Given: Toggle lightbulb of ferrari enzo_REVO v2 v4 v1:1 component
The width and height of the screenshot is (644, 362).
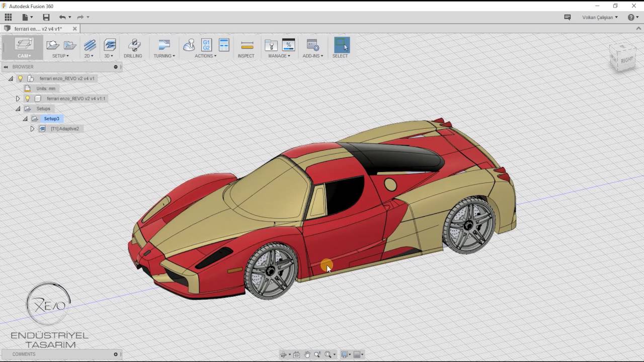Looking at the screenshot, I should [x=28, y=99].
